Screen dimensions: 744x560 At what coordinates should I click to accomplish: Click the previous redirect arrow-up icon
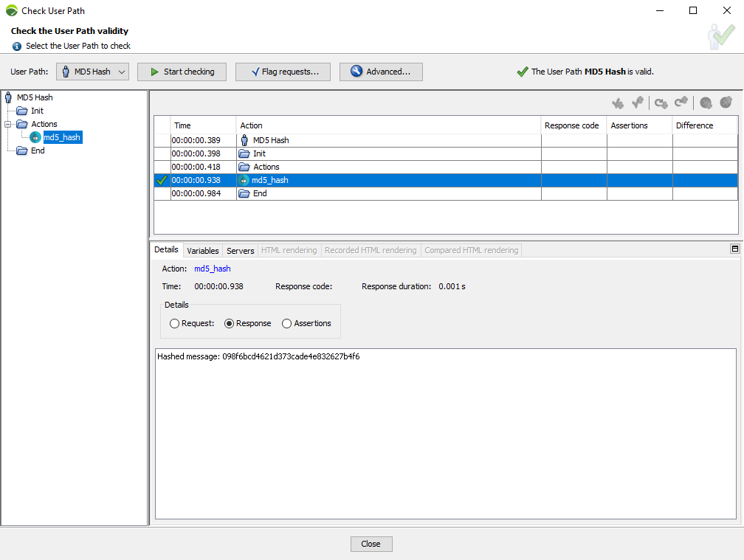point(681,103)
